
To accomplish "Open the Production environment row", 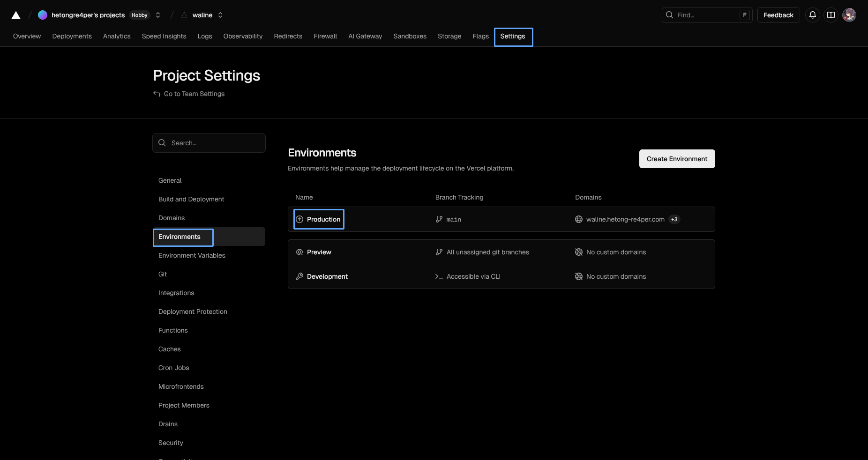I will (323, 219).
